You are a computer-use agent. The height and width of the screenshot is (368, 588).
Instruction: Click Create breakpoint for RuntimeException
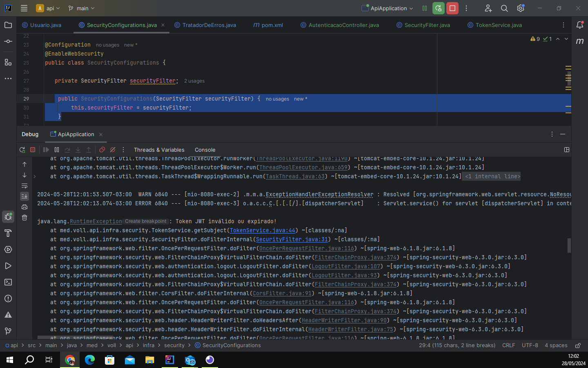click(146, 221)
